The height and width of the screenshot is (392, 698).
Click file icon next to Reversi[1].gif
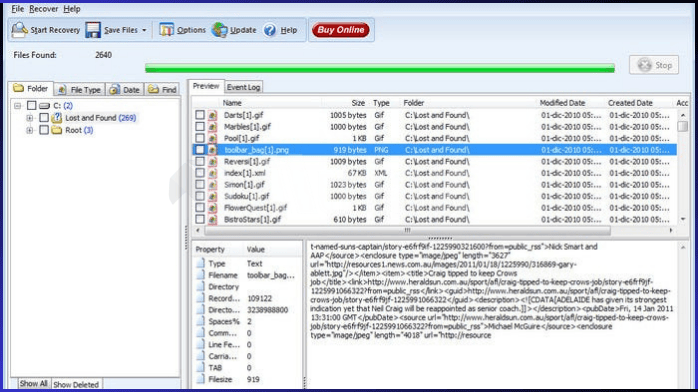tap(213, 162)
